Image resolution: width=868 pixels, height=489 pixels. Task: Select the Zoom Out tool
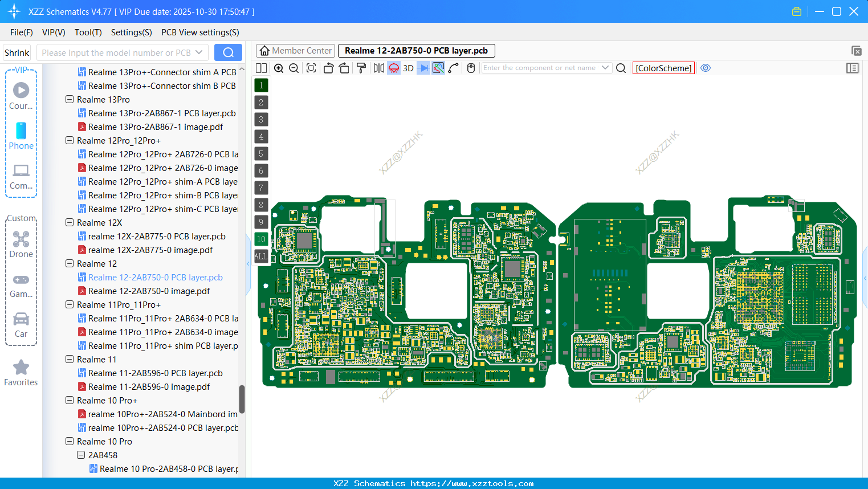tap(293, 68)
